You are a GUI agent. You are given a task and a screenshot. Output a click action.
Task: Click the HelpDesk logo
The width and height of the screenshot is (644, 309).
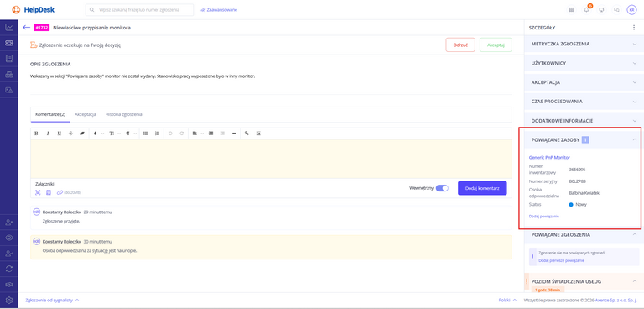click(x=34, y=9)
